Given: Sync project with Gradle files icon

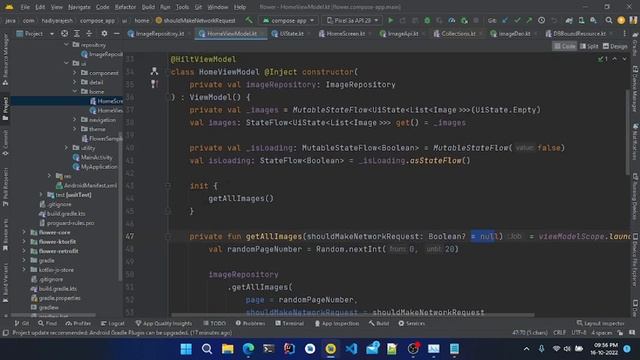Looking at the screenshot, I should pyautogui.click(x=569, y=20).
